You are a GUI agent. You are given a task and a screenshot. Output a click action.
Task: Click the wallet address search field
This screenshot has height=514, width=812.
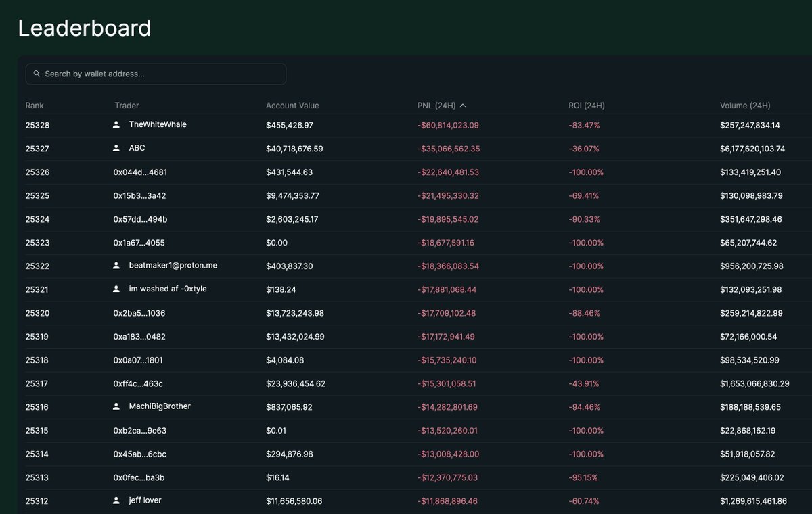[x=156, y=74]
